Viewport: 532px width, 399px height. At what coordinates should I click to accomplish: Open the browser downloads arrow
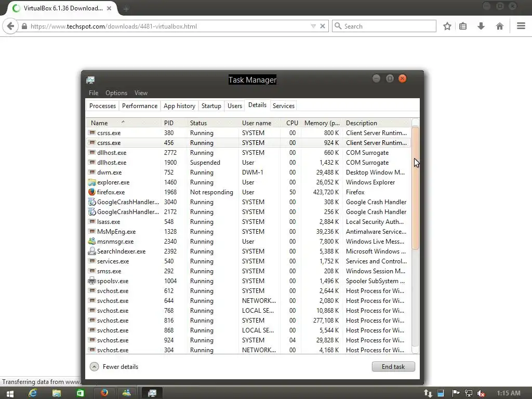point(481,26)
